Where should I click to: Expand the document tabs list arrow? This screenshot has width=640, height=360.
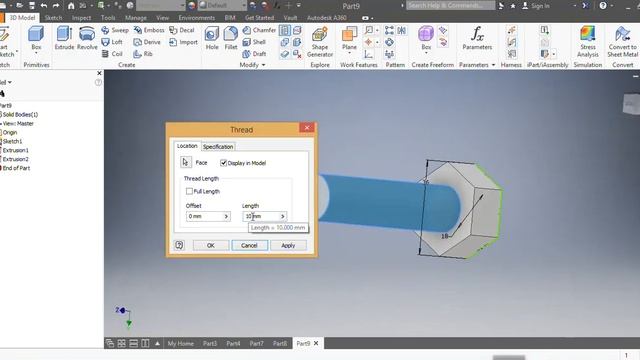pos(157,343)
